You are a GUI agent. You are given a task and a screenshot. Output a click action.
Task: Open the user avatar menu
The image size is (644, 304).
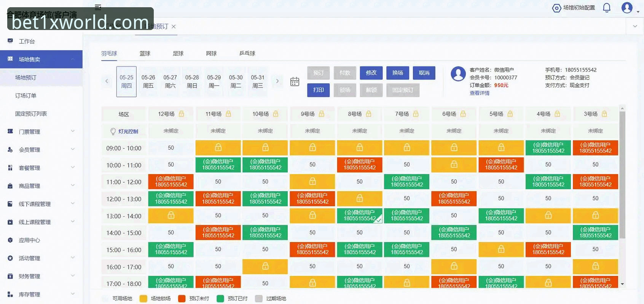pyautogui.click(x=627, y=8)
